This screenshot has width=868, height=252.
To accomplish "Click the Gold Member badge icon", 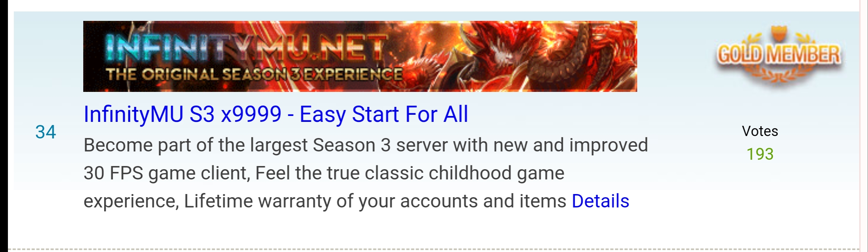I will click(x=779, y=55).
